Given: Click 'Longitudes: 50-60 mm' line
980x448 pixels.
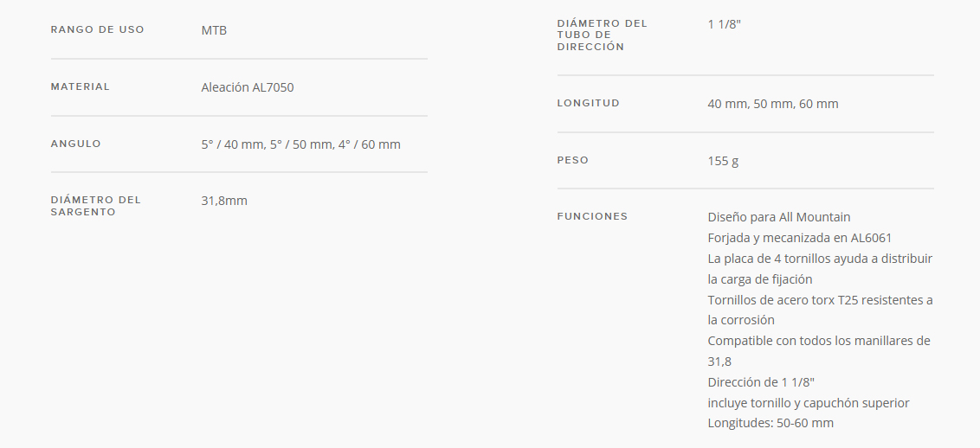Looking at the screenshot, I should [770, 423].
